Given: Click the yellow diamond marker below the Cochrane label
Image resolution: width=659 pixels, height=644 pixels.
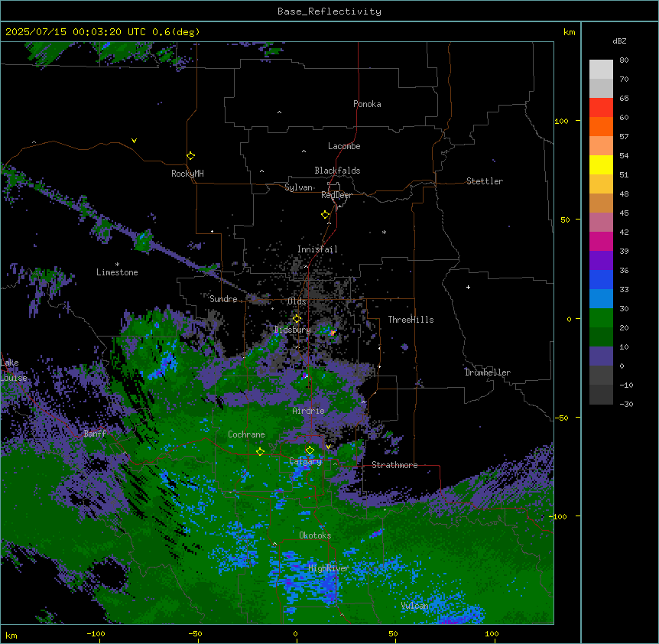Looking at the screenshot, I should [x=261, y=452].
